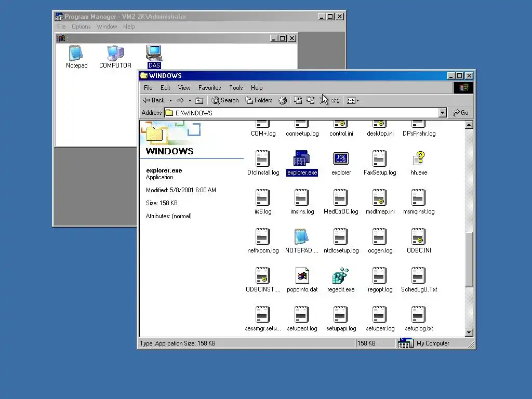Select the msdfmap.ini file icon
This screenshot has height=399, width=532.
pyautogui.click(x=380, y=197)
